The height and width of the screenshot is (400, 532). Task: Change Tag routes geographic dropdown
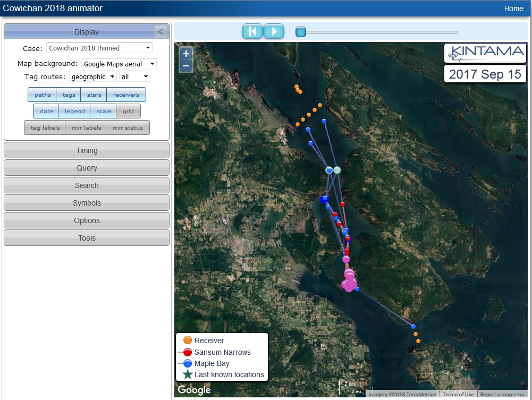[x=93, y=77]
